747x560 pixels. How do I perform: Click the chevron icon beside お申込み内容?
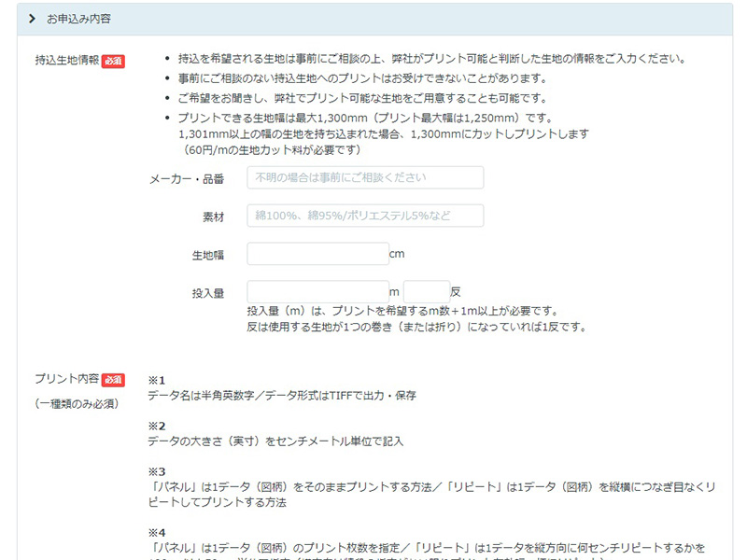[32, 19]
